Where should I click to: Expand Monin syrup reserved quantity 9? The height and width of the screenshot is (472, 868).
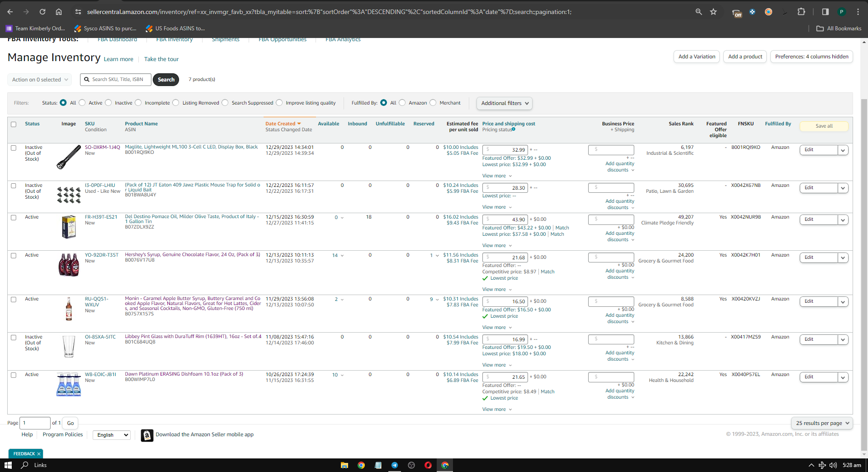click(434, 300)
